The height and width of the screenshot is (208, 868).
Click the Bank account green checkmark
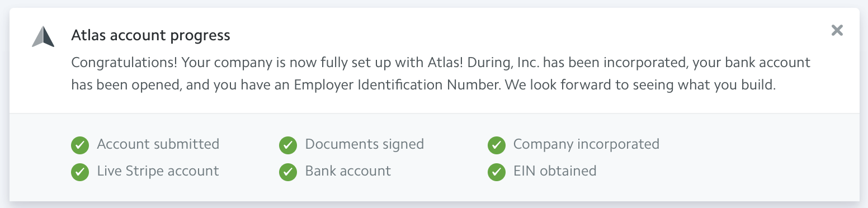point(289,172)
